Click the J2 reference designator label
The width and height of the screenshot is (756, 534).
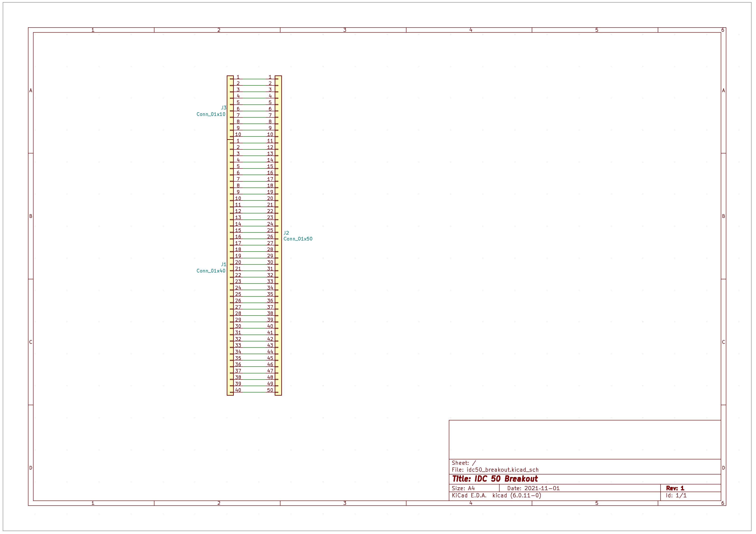[x=286, y=233]
